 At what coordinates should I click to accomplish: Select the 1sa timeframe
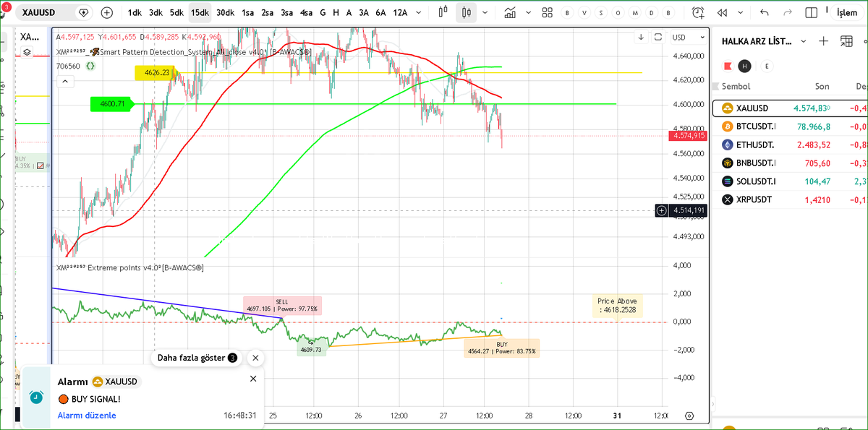click(248, 12)
